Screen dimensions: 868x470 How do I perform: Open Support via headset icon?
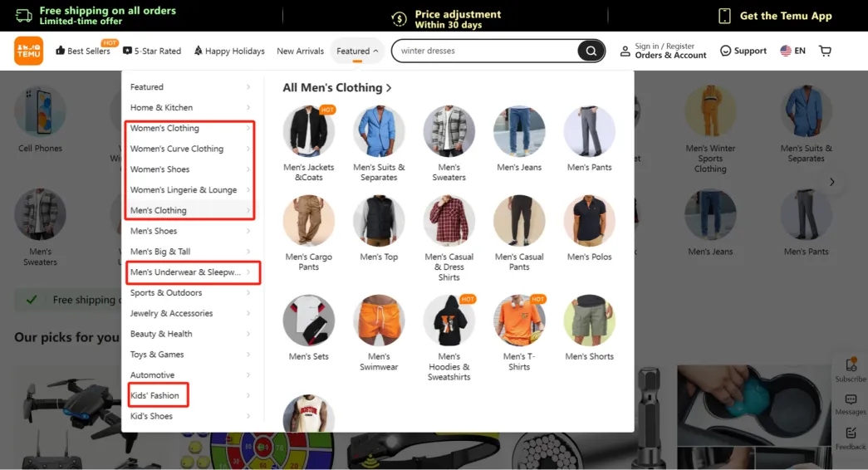tap(726, 51)
